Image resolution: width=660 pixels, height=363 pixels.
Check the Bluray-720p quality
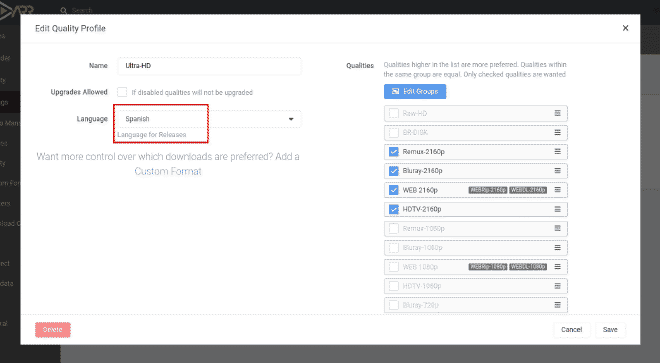pyautogui.click(x=394, y=305)
